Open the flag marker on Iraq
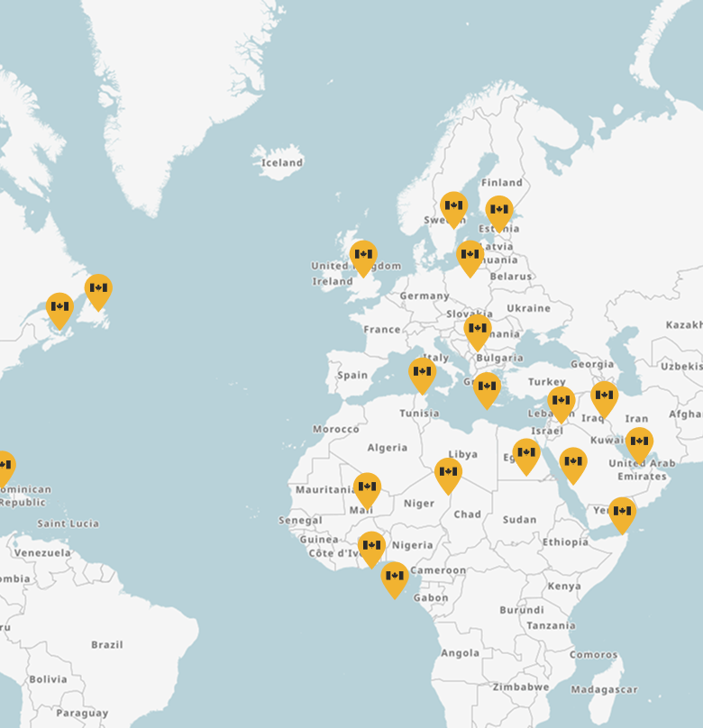703x728 pixels. [x=604, y=397]
